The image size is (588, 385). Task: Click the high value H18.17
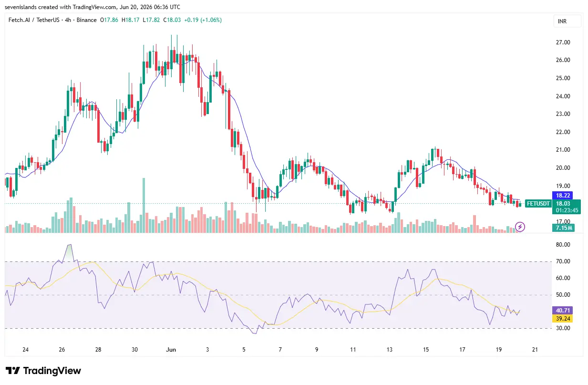coord(131,20)
